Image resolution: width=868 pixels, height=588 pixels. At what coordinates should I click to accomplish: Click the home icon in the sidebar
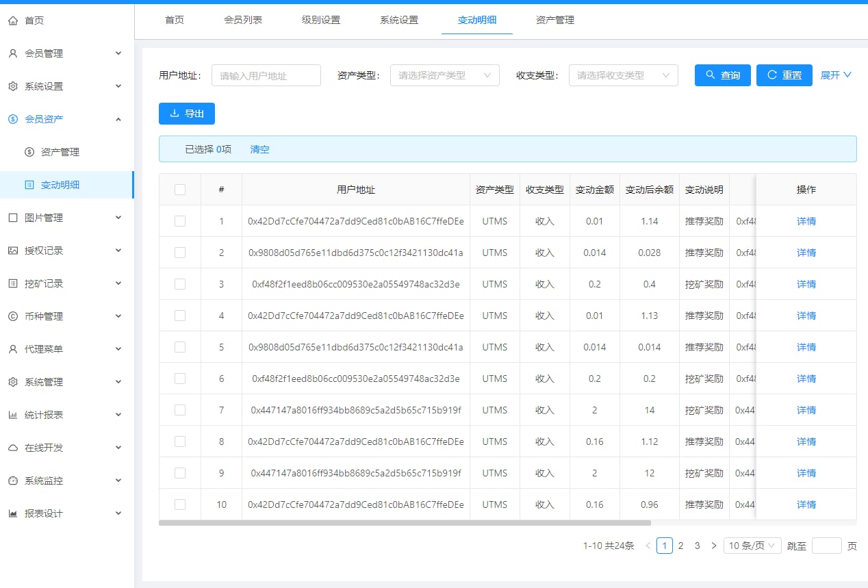(x=13, y=21)
